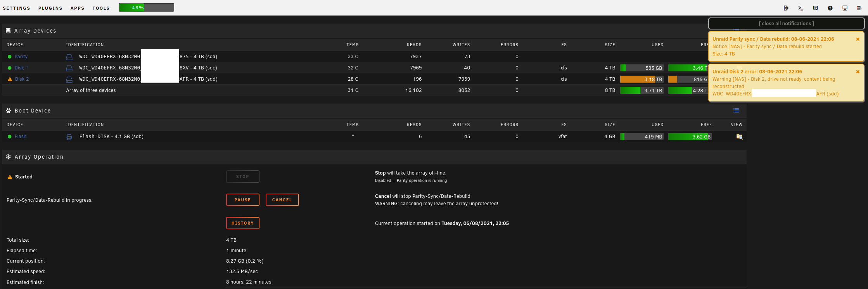Open the system Info monitor icon
The width and height of the screenshot is (868, 289).
tap(845, 8)
